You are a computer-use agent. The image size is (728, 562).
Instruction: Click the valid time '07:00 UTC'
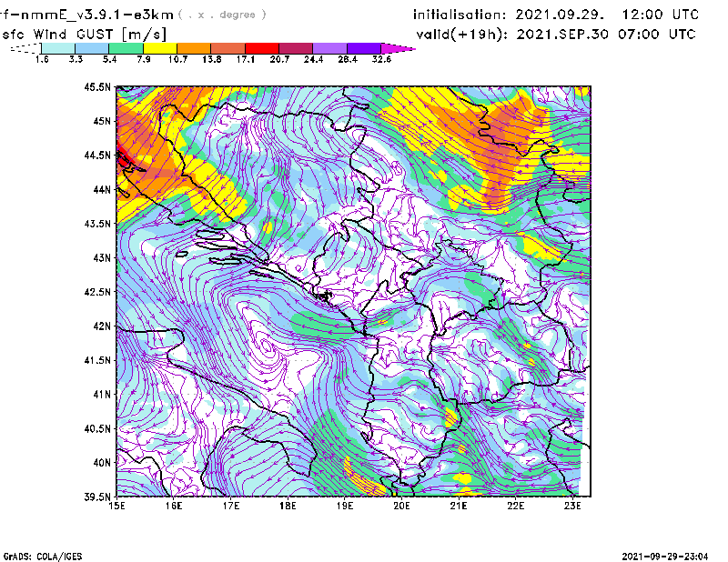click(657, 35)
